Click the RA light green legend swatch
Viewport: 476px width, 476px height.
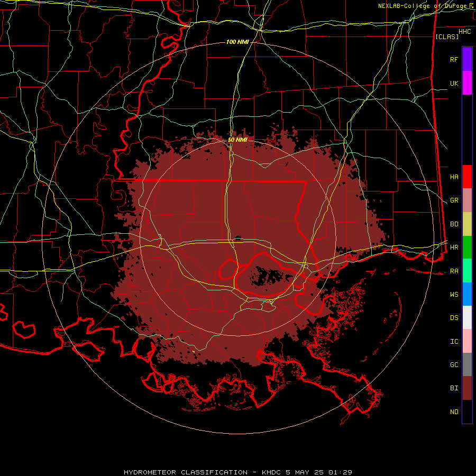coord(467,271)
